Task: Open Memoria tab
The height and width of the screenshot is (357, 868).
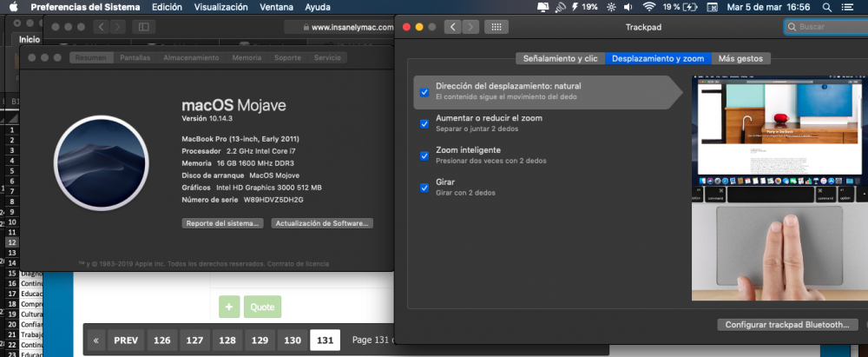Action: (x=247, y=57)
